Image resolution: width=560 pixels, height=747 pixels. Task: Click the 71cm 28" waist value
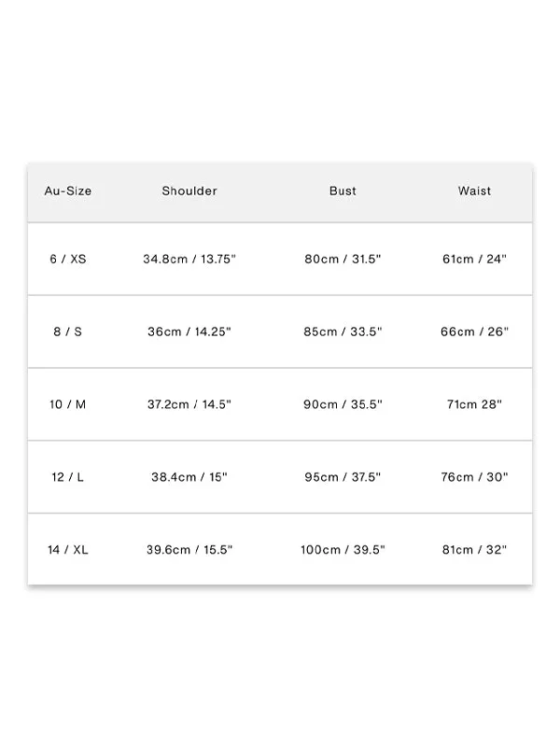474,404
